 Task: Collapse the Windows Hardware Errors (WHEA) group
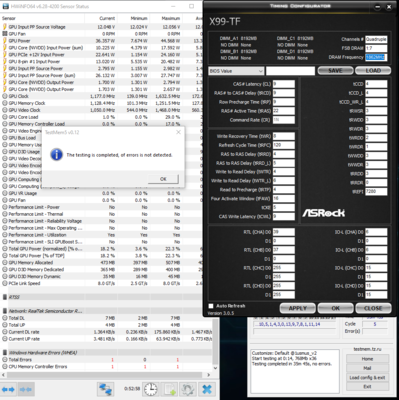(5, 352)
